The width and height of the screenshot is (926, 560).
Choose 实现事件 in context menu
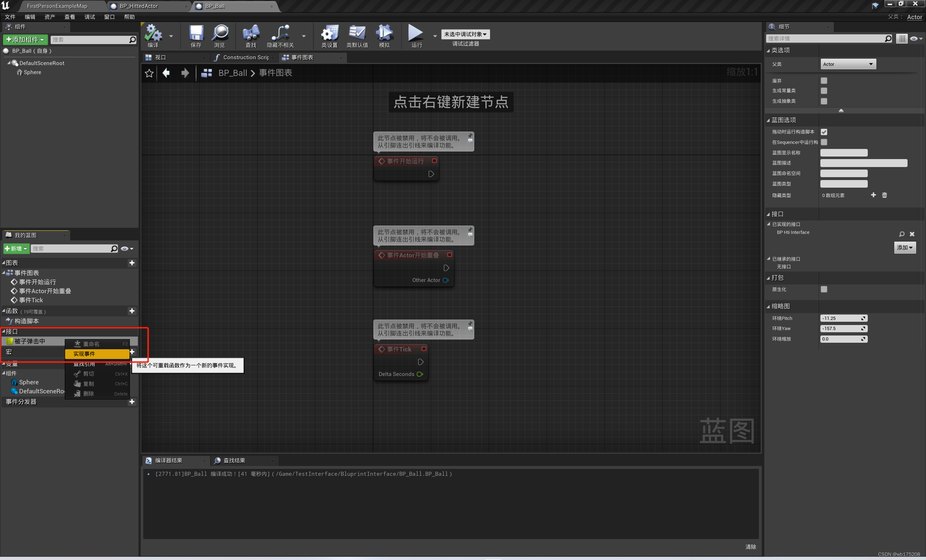97,354
